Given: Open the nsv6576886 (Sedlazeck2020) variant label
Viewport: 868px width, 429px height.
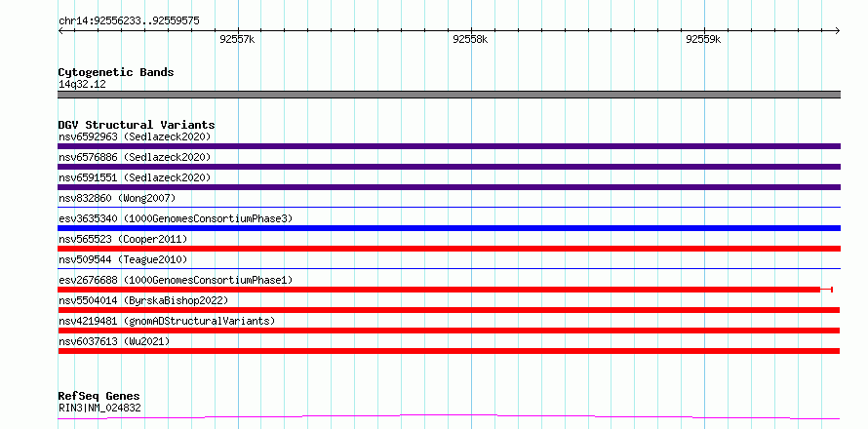Looking at the screenshot, I should [135, 157].
